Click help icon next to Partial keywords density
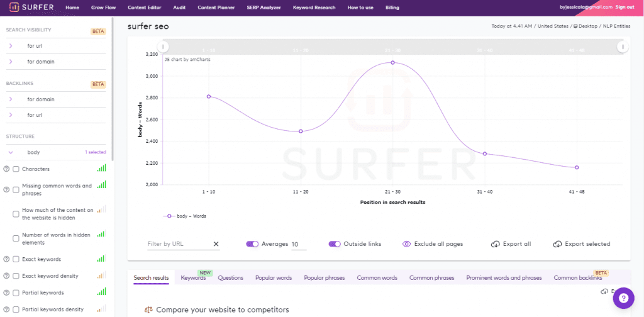This screenshot has height=317, width=644. click(6, 309)
